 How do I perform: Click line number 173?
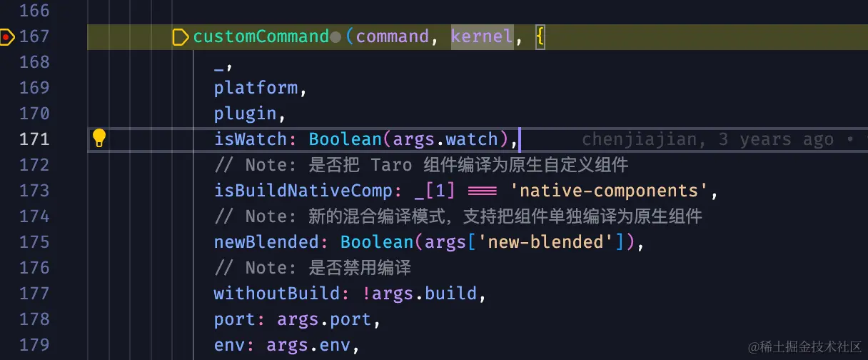[x=35, y=191]
